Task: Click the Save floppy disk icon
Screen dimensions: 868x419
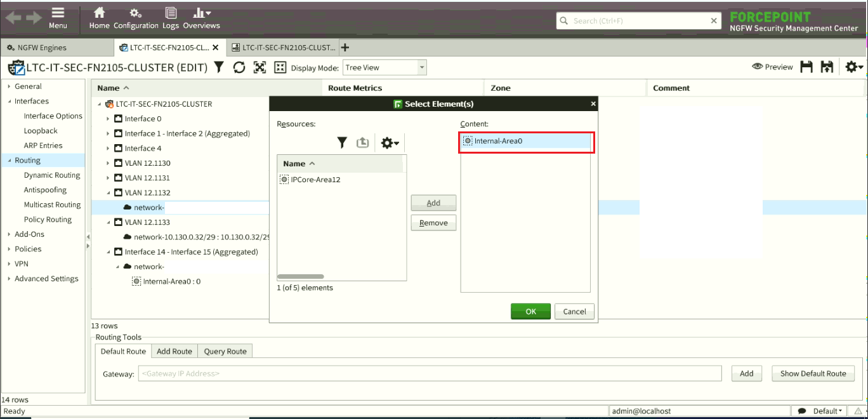Action: (806, 67)
